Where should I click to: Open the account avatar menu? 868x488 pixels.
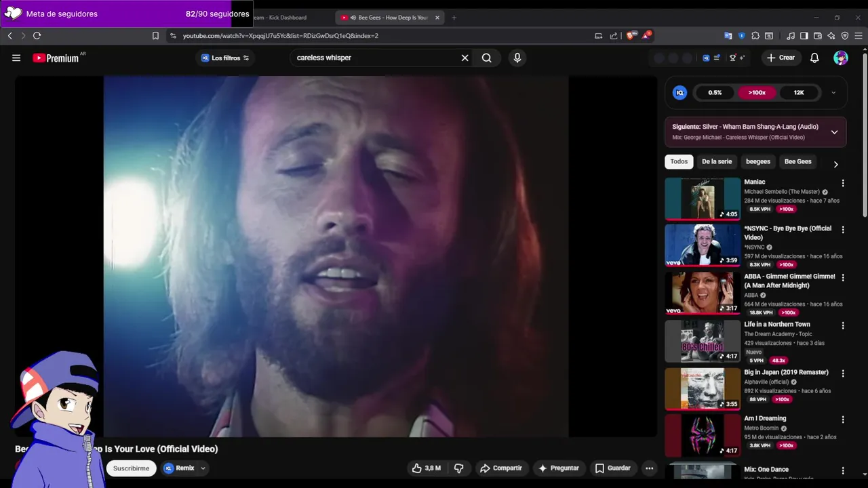pyautogui.click(x=841, y=58)
